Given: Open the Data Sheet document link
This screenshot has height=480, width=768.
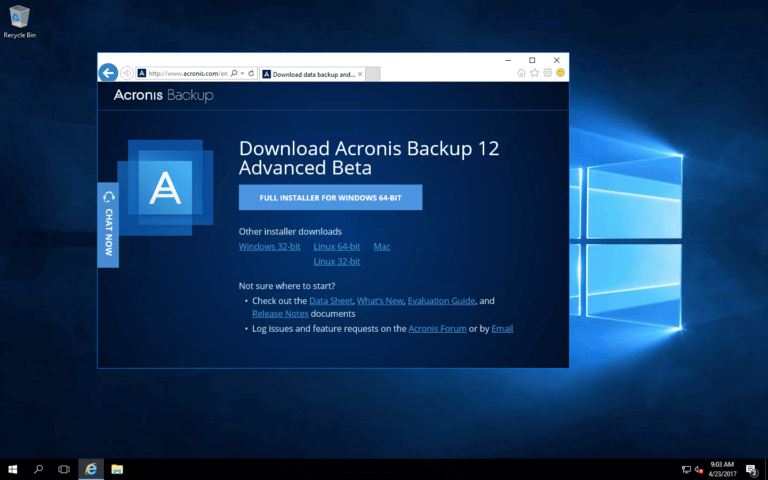Looking at the screenshot, I should click(331, 301).
